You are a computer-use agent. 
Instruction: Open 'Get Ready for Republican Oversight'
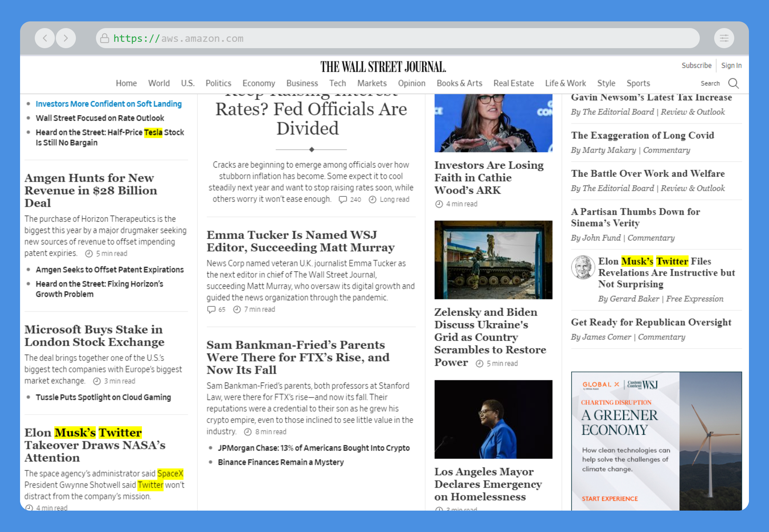651,322
